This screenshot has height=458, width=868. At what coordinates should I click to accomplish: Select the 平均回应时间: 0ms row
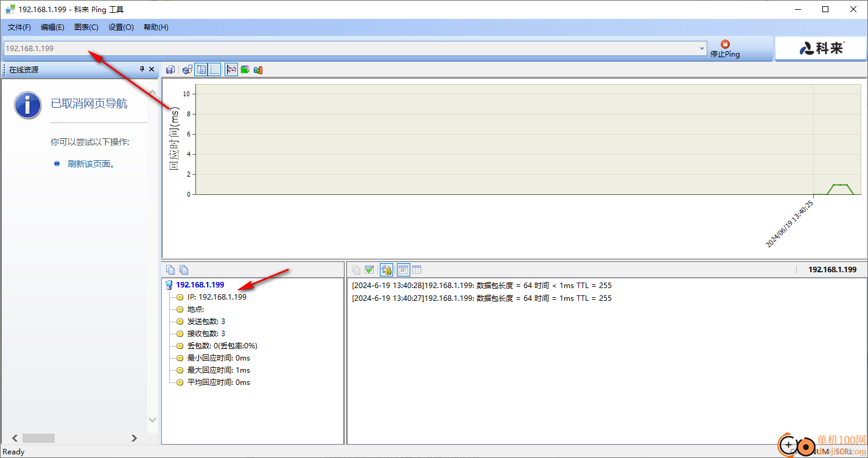point(219,382)
